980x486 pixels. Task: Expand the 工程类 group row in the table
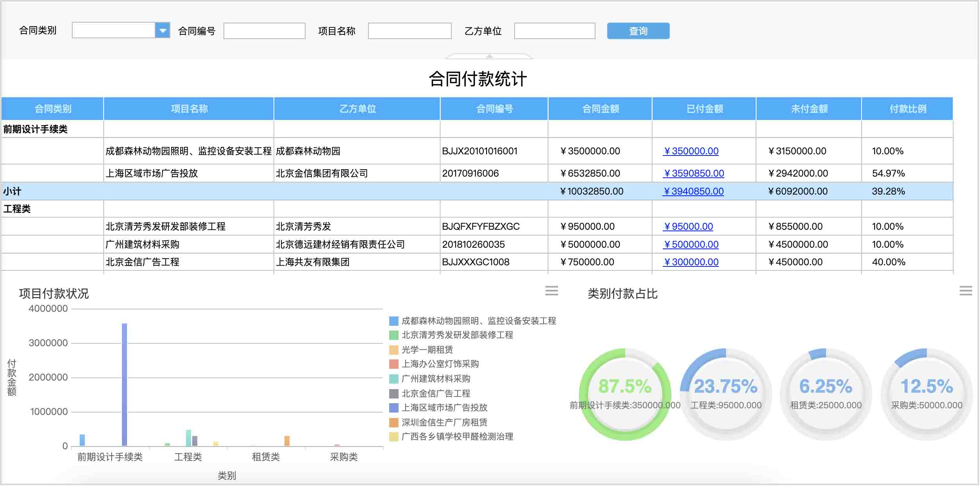(17, 209)
